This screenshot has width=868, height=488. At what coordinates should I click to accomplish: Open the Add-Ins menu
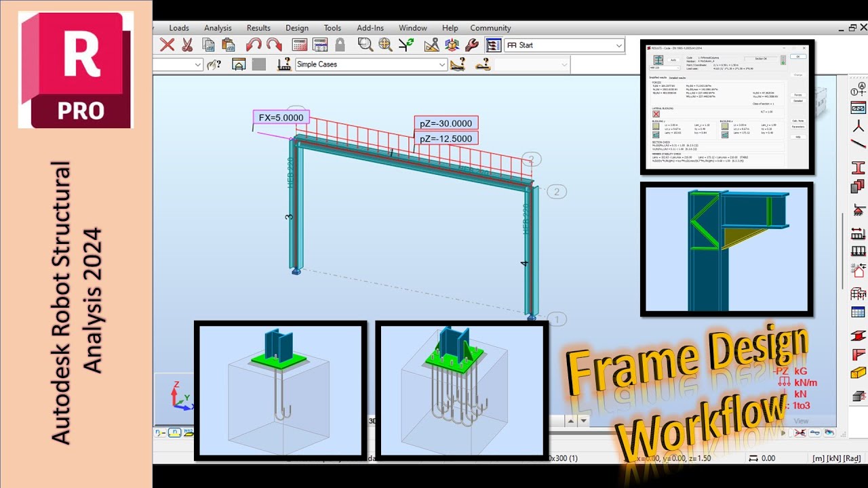pos(370,28)
